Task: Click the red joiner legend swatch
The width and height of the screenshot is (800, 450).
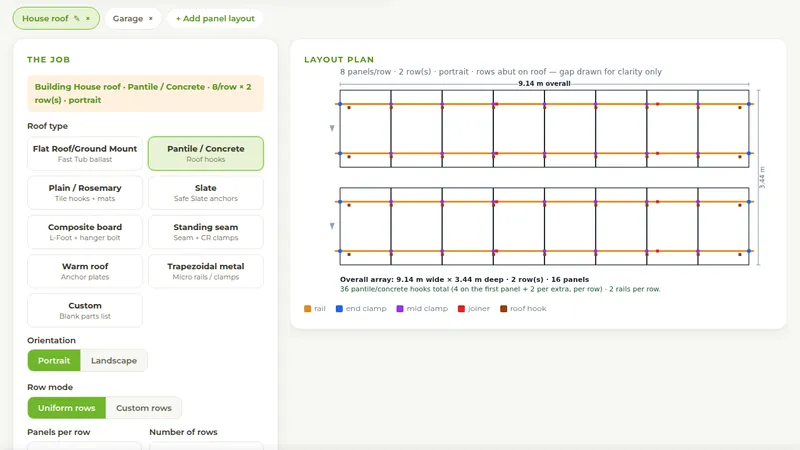Action: point(461,309)
